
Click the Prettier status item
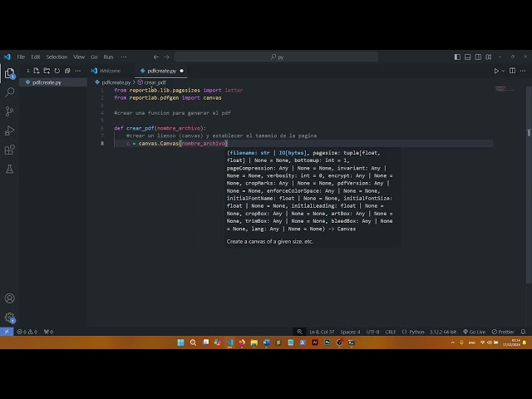coord(503,332)
